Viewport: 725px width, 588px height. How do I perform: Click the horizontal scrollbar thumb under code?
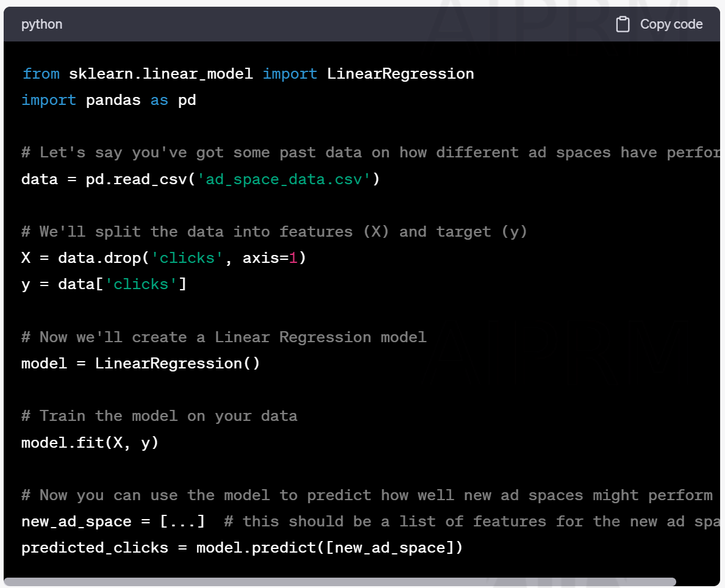click(x=340, y=582)
